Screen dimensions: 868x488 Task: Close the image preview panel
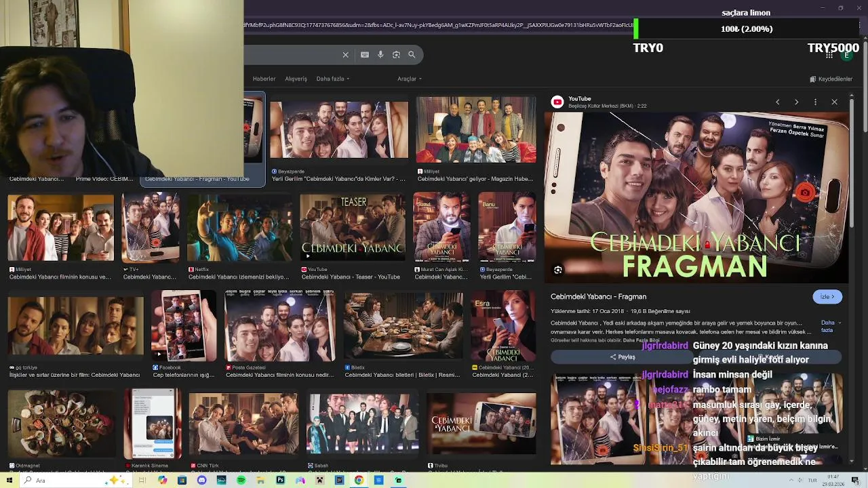835,102
